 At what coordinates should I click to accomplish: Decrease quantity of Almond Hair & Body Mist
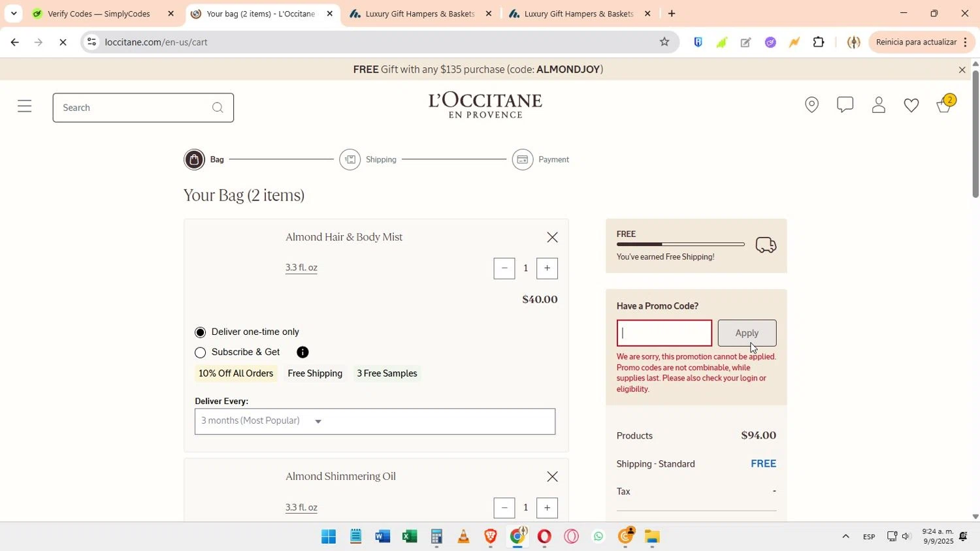504,268
